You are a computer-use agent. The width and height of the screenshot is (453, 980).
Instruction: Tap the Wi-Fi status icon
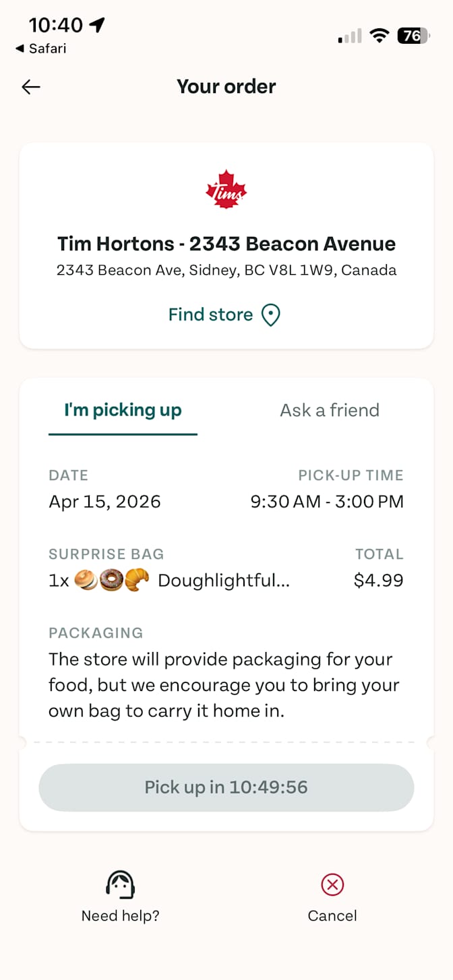pos(380,36)
